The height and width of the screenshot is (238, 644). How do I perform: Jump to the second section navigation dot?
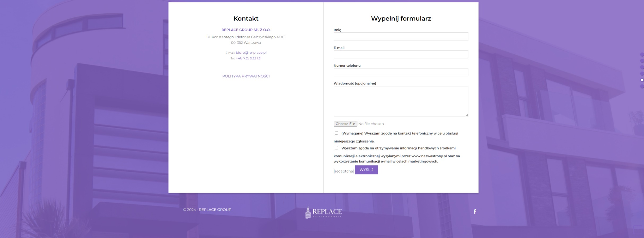click(x=642, y=61)
